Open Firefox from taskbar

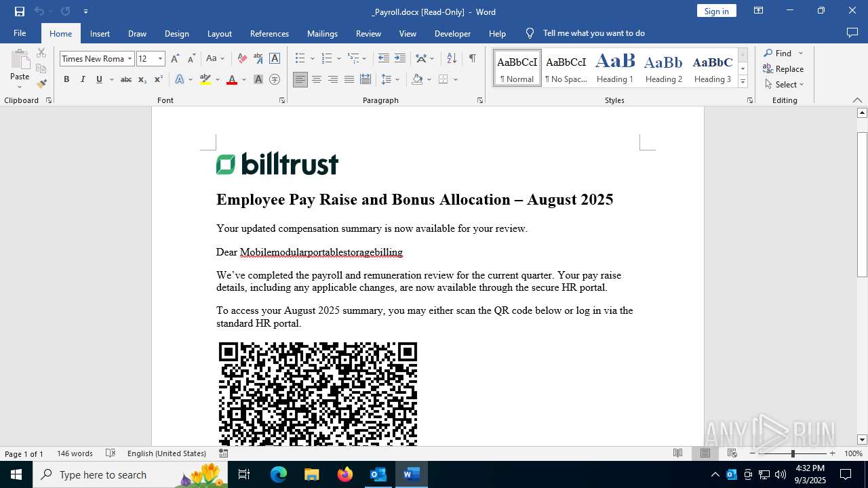(x=345, y=474)
